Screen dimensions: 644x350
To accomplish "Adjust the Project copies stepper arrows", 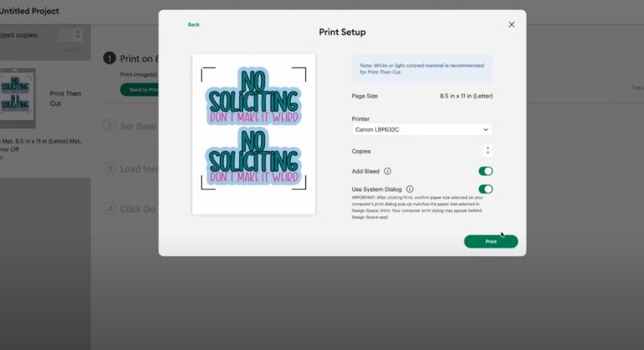I will (78, 34).
